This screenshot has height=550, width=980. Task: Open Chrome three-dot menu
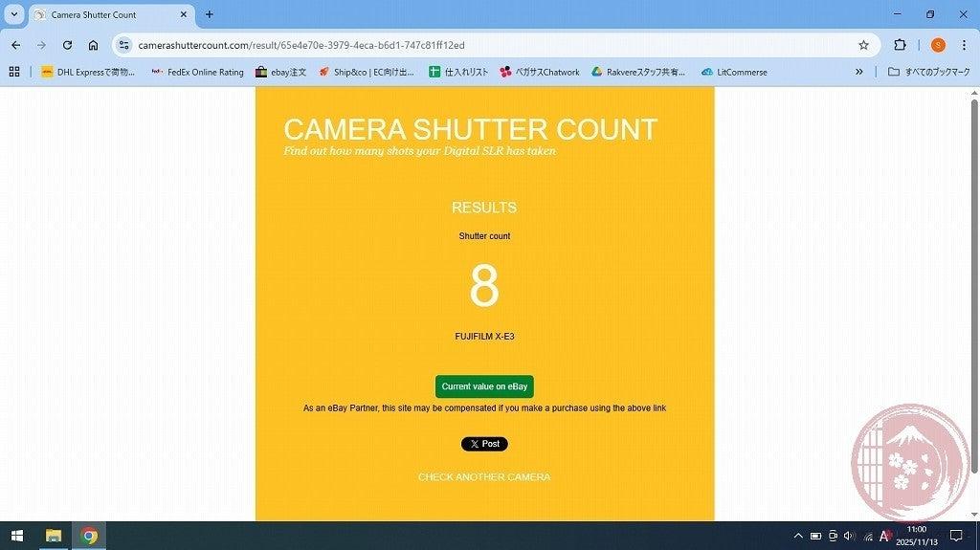pos(964,45)
